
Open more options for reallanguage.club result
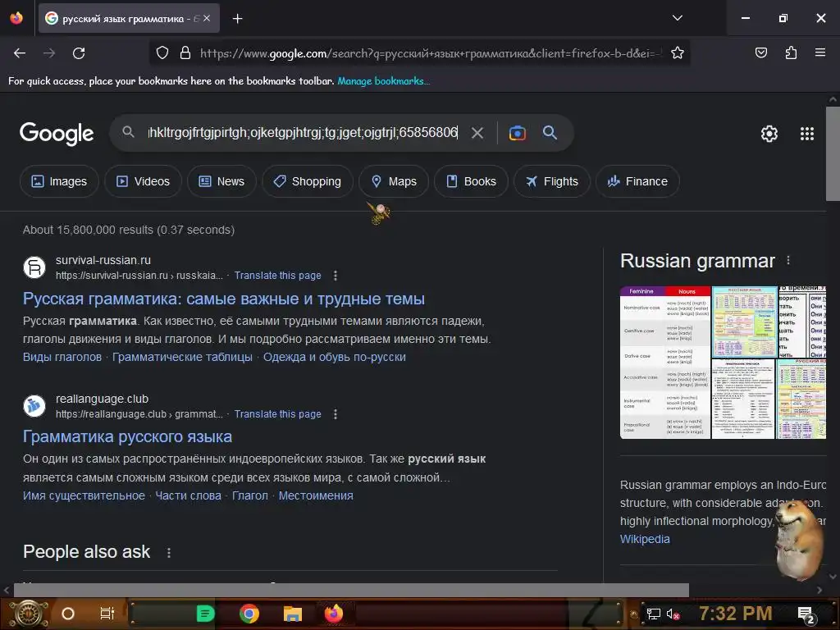click(x=336, y=414)
